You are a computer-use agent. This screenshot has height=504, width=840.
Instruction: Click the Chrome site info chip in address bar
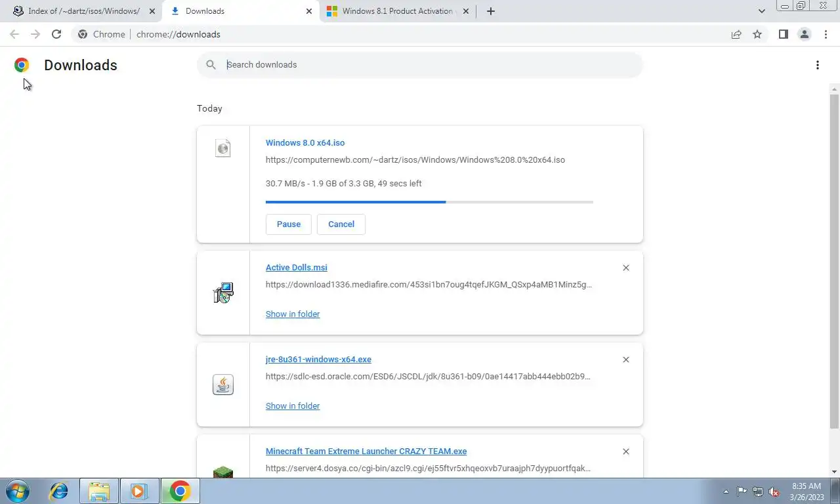102,34
